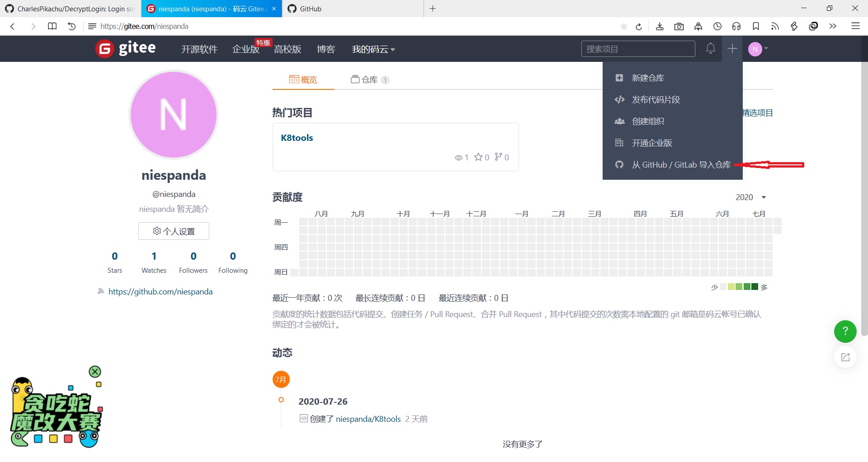Screen dimensions: 868x462
Task: Click the headphones icon in browser toolbar
Action: [x=736, y=26]
